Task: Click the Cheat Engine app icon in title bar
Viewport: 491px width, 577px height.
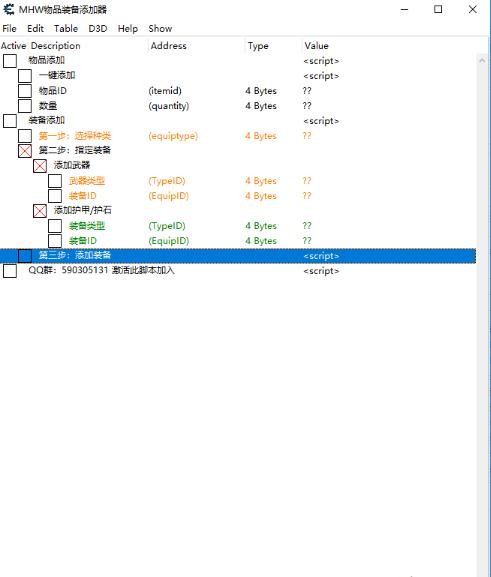Action: [8, 9]
